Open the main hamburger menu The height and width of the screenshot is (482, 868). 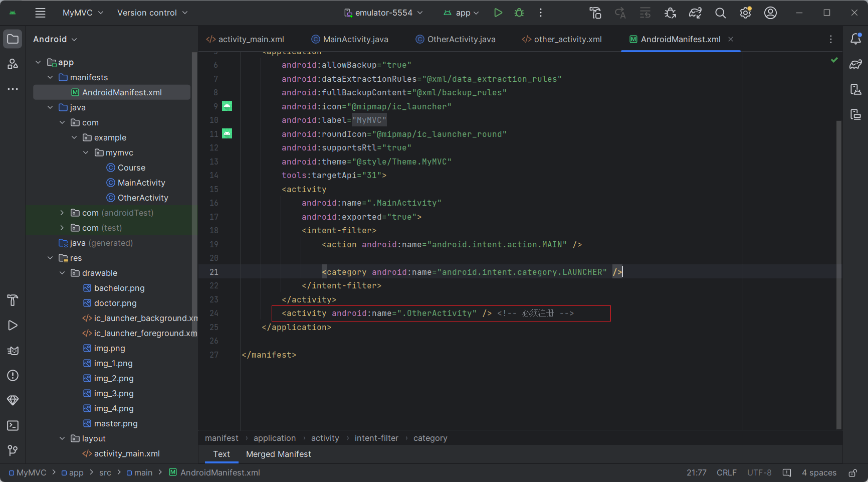(40, 13)
